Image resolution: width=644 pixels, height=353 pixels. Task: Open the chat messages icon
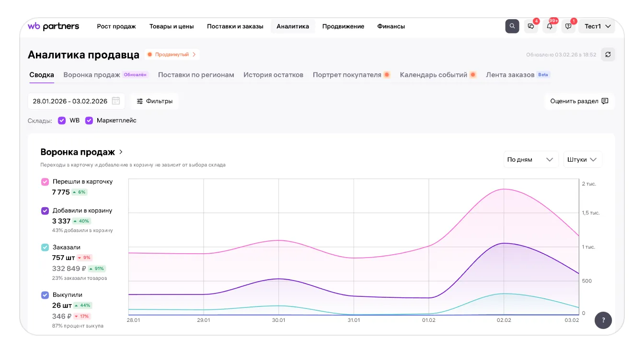click(530, 26)
